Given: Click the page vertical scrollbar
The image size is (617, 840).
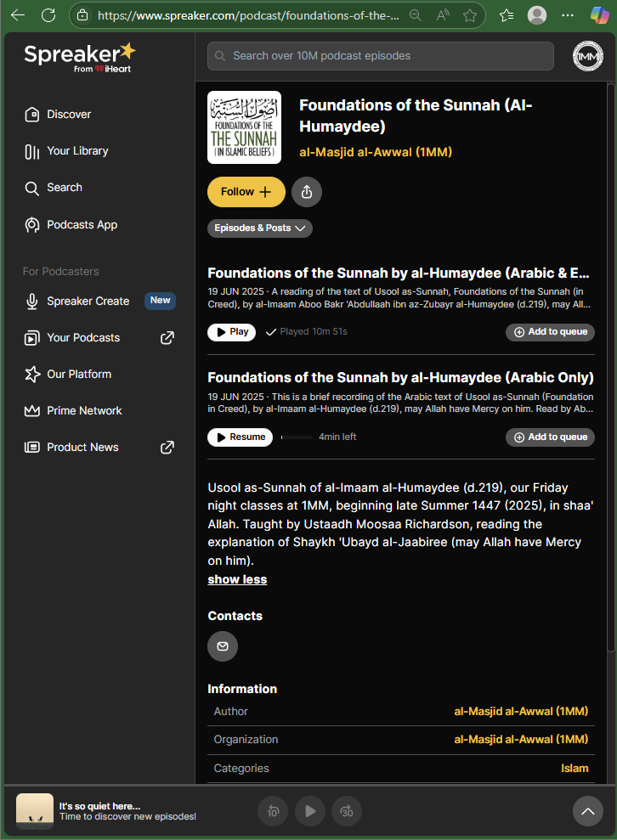Looking at the screenshot, I should [610, 368].
